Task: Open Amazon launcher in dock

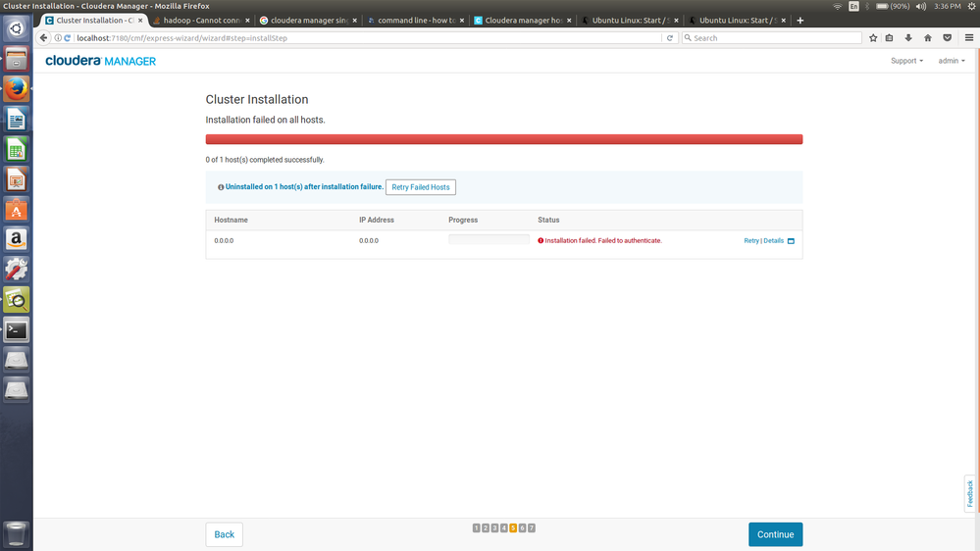Action: pyautogui.click(x=17, y=239)
